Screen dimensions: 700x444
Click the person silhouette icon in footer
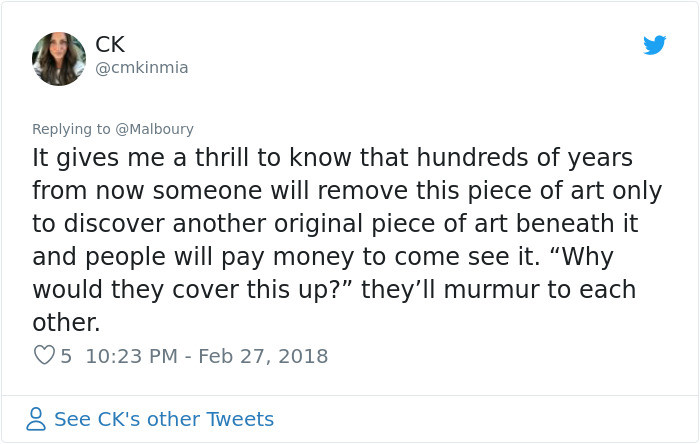click(36, 419)
